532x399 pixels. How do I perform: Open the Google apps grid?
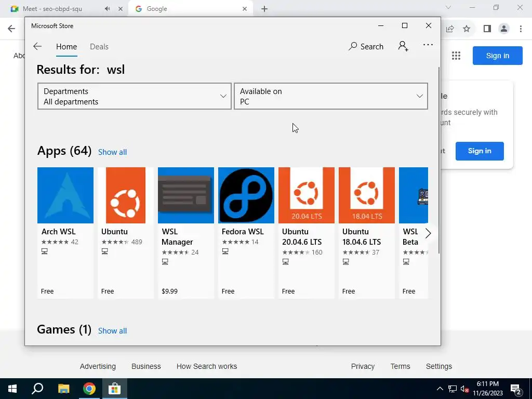pyautogui.click(x=456, y=55)
